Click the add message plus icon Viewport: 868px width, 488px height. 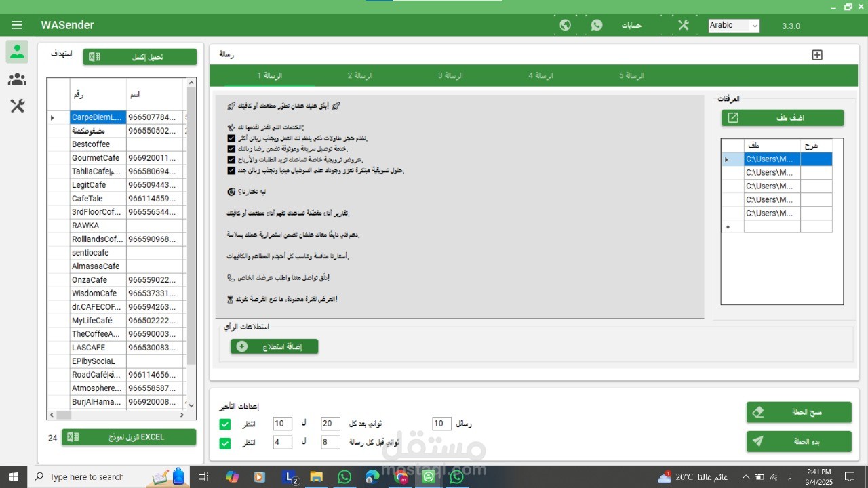point(817,55)
